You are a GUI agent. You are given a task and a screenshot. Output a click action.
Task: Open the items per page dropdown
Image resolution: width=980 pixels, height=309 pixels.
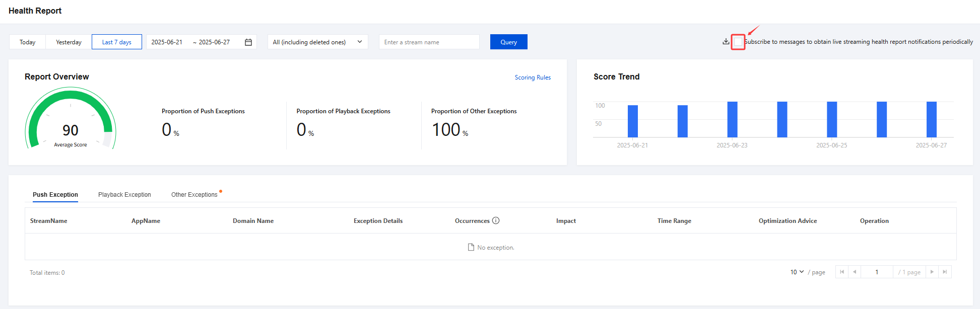click(x=797, y=272)
